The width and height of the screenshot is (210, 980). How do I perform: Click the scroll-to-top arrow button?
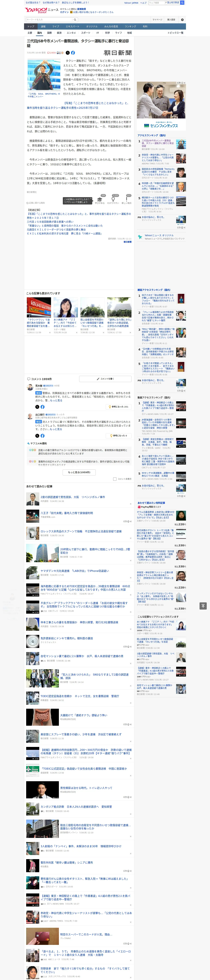coord(203,606)
